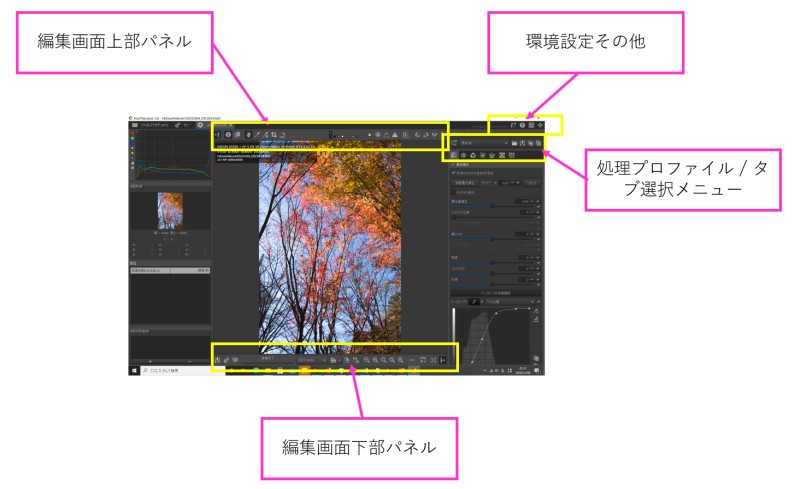This screenshot has width=800, height=489.
Task: Toggle the left panel visibility icon
Action: coord(217,135)
